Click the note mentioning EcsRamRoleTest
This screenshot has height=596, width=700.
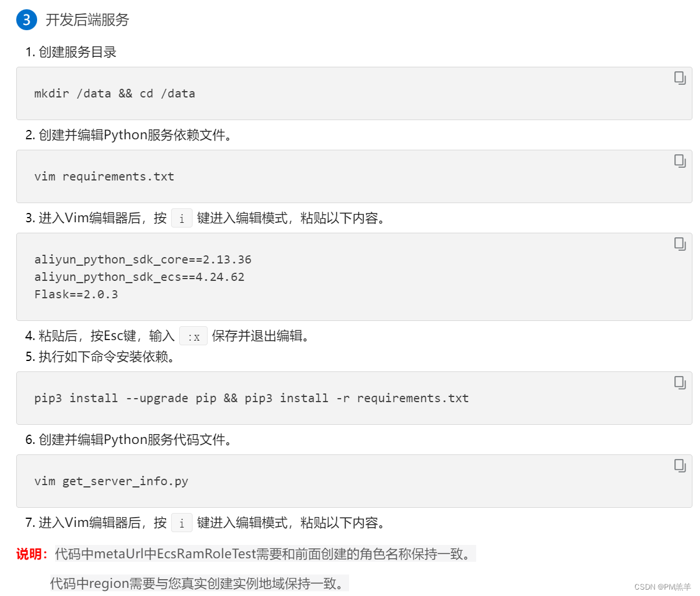(265, 554)
